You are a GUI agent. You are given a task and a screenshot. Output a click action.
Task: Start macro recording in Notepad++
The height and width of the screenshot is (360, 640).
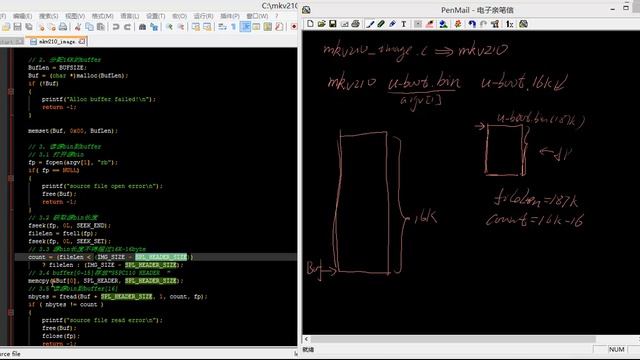click(x=294, y=27)
